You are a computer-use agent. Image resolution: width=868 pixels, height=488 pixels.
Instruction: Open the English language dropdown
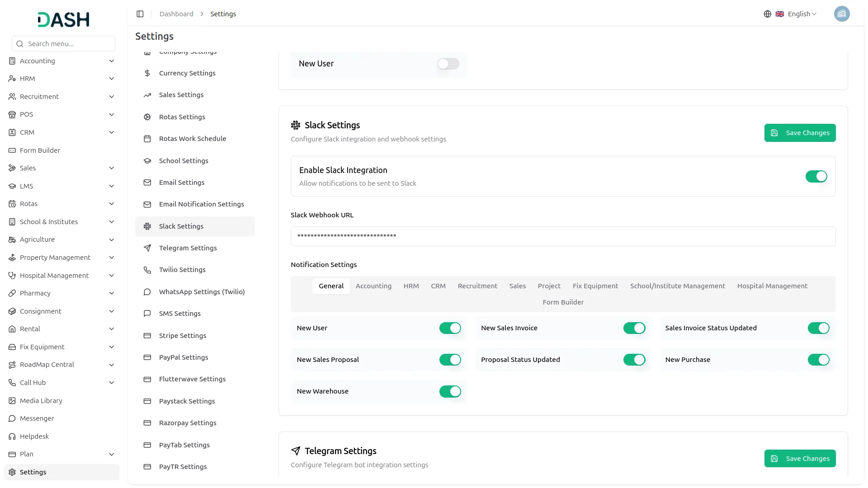799,14
